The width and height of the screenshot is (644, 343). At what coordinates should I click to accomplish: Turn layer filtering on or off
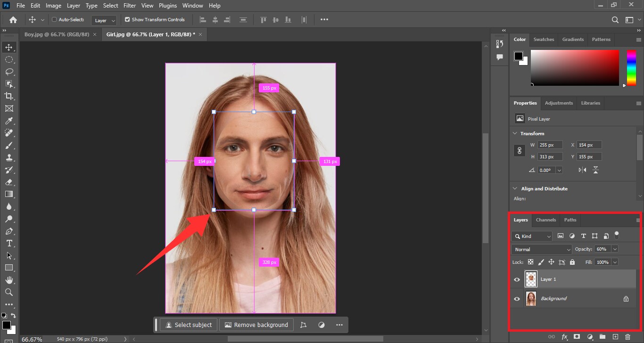(x=617, y=235)
